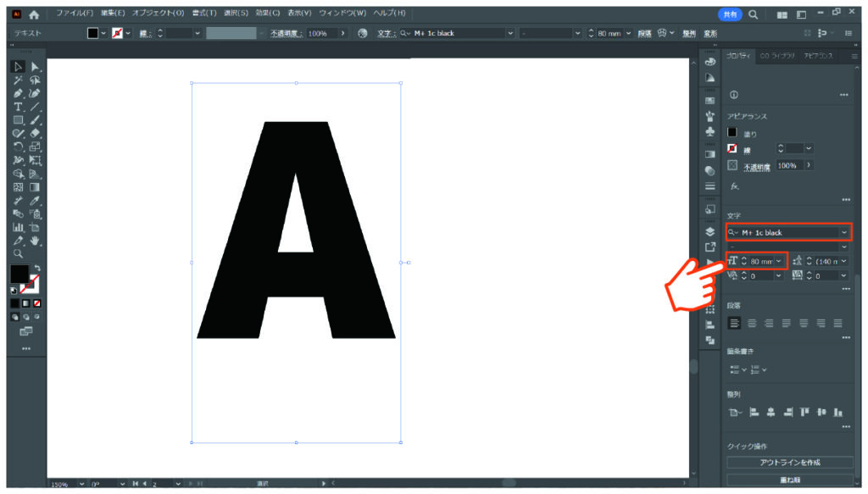
Task: Select the Column Graph tool
Action: pyautogui.click(x=18, y=227)
